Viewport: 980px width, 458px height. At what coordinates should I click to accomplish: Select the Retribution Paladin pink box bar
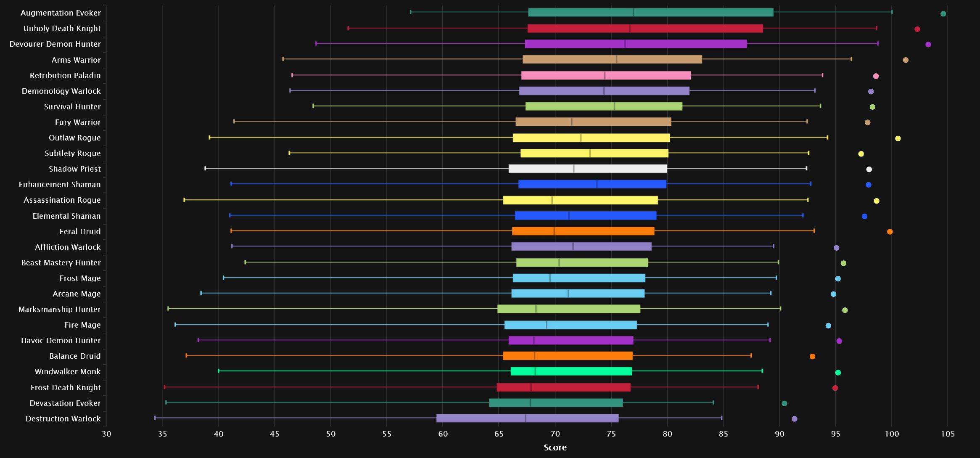pyautogui.click(x=606, y=75)
